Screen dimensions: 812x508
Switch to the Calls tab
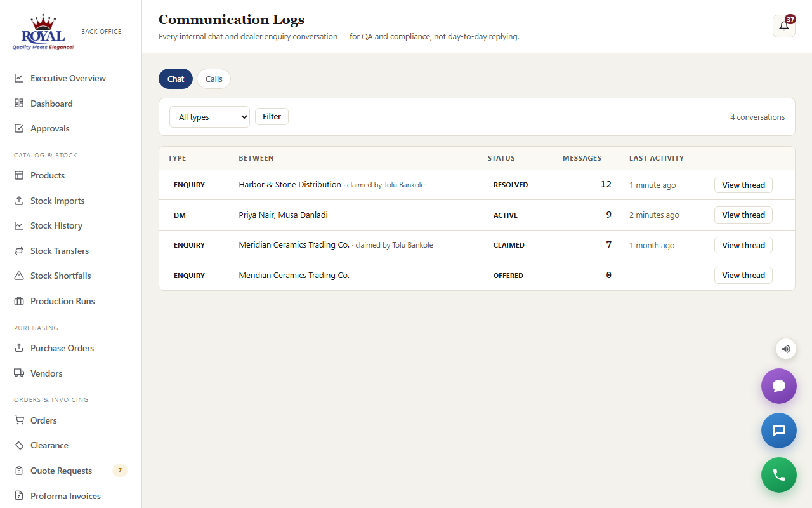[x=214, y=79]
